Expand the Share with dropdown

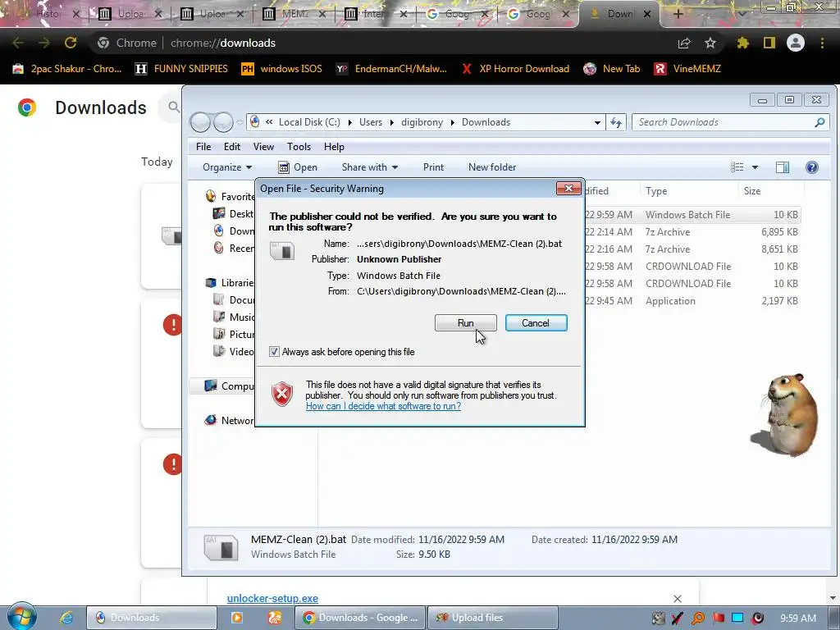(370, 167)
